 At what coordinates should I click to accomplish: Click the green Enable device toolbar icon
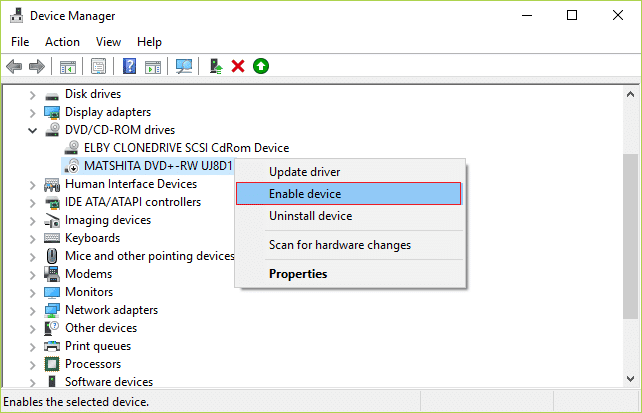tap(261, 66)
